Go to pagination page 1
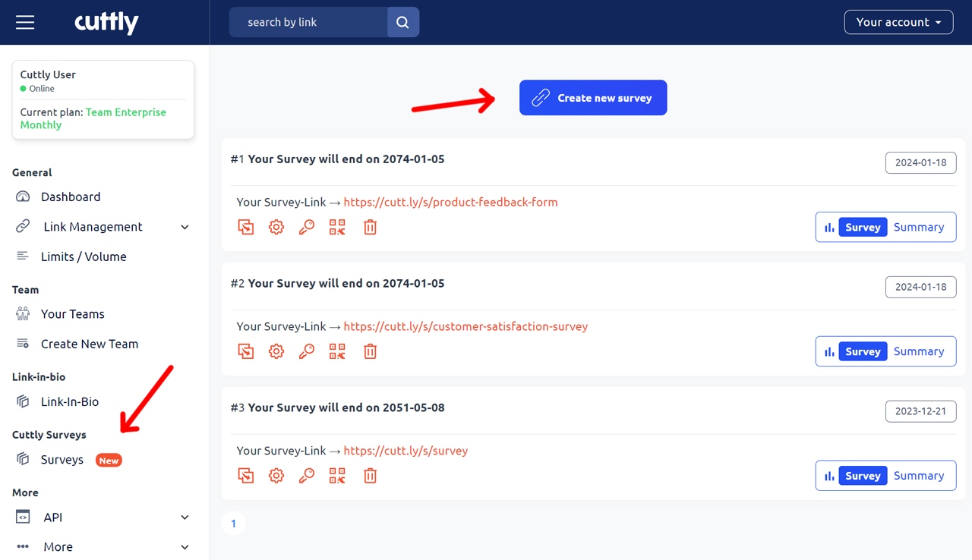The width and height of the screenshot is (972, 560). pos(233,524)
